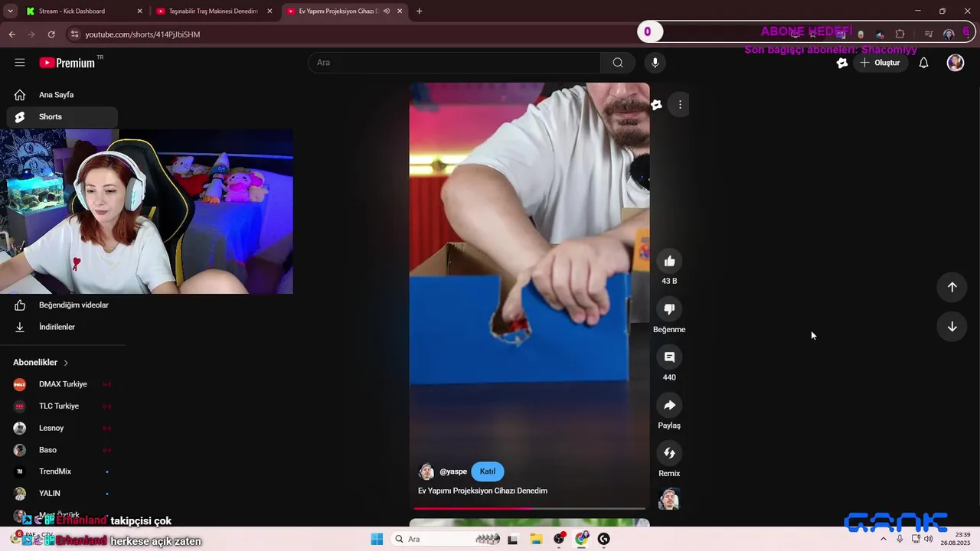This screenshot has width=980, height=551.
Task: Open the Chrome profile avatar
Action: point(949,34)
